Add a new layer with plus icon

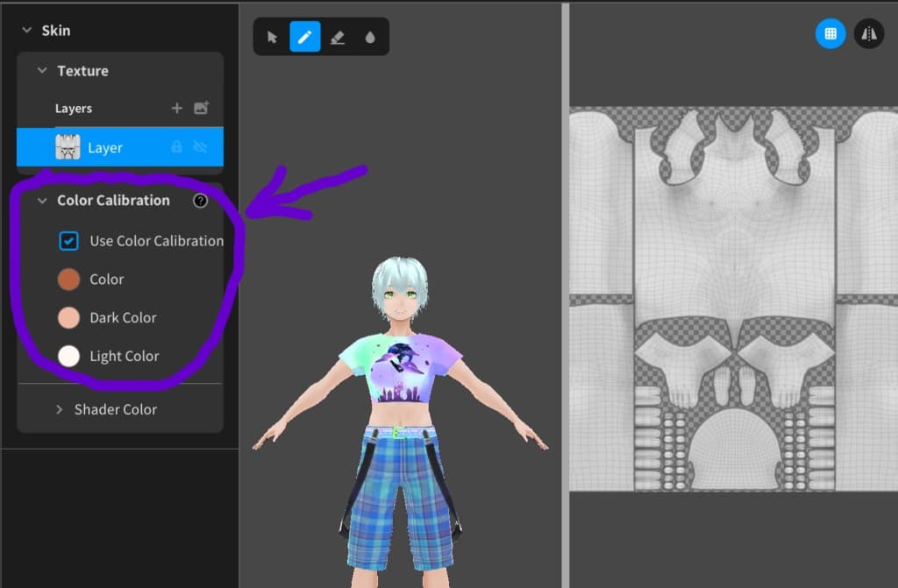pos(176,108)
